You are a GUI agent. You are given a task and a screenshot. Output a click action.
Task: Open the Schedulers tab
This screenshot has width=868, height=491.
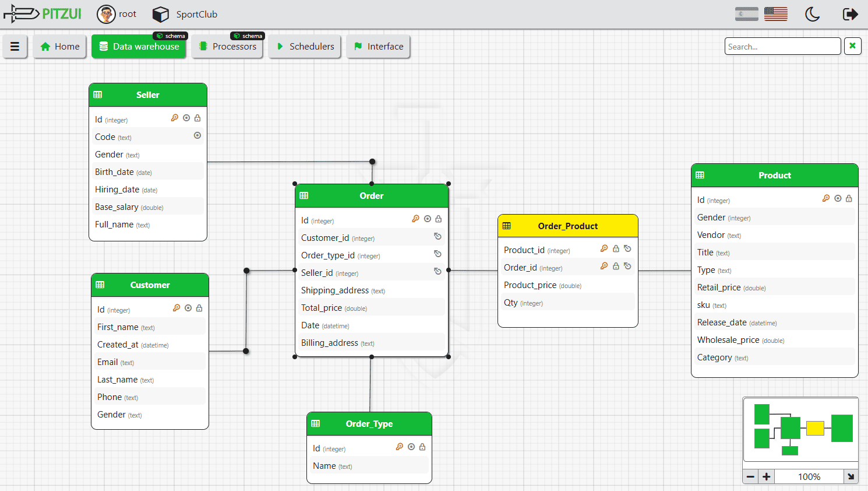pyautogui.click(x=305, y=47)
